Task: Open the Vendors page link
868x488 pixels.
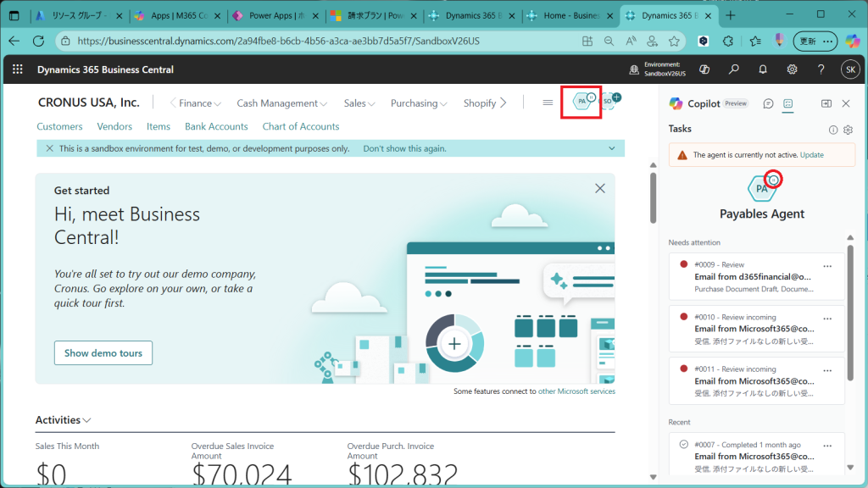Action: point(114,126)
